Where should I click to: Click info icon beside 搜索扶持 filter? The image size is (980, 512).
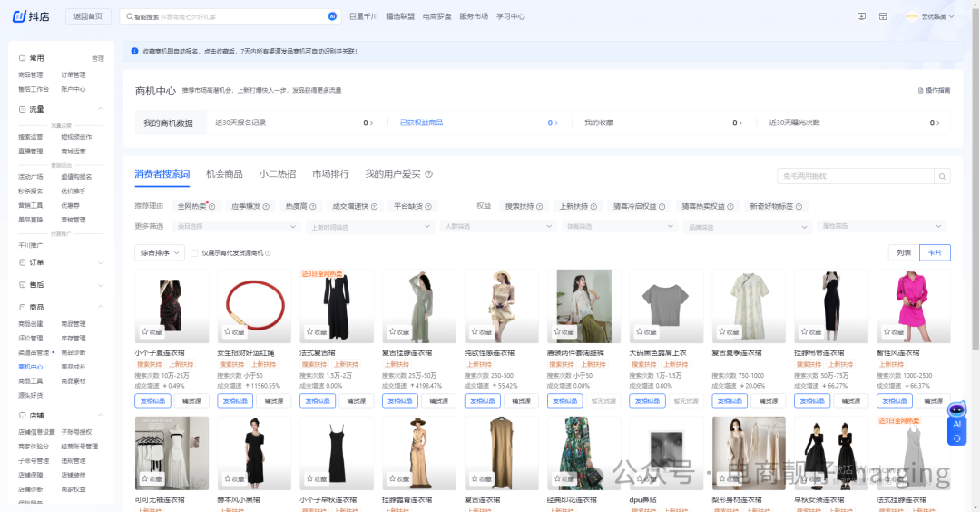(539, 206)
